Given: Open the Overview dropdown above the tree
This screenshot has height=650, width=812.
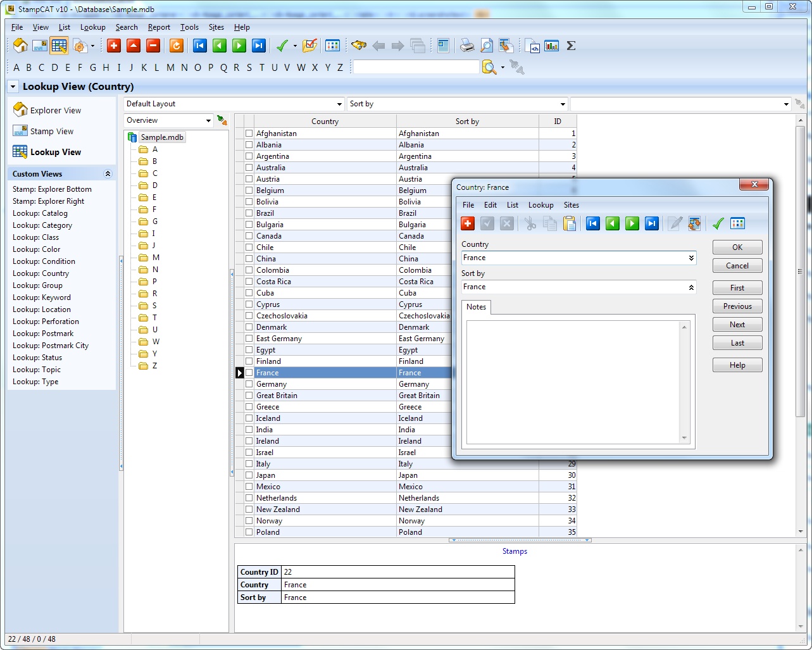Looking at the screenshot, I should [208, 121].
